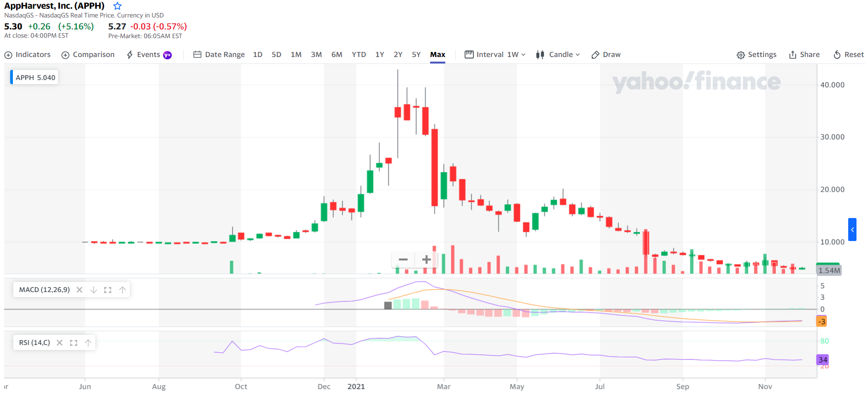Share the chart
This screenshot has width=868, height=402.
click(804, 55)
